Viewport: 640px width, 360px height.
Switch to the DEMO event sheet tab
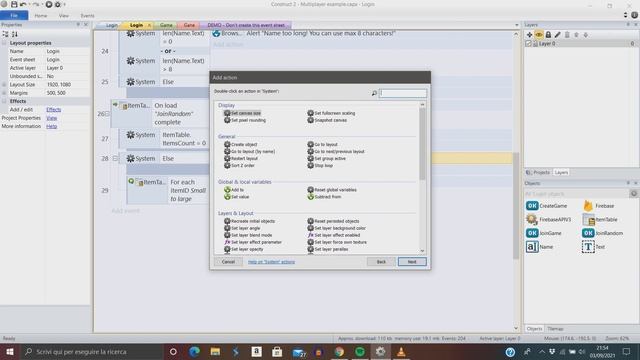[246, 25]
